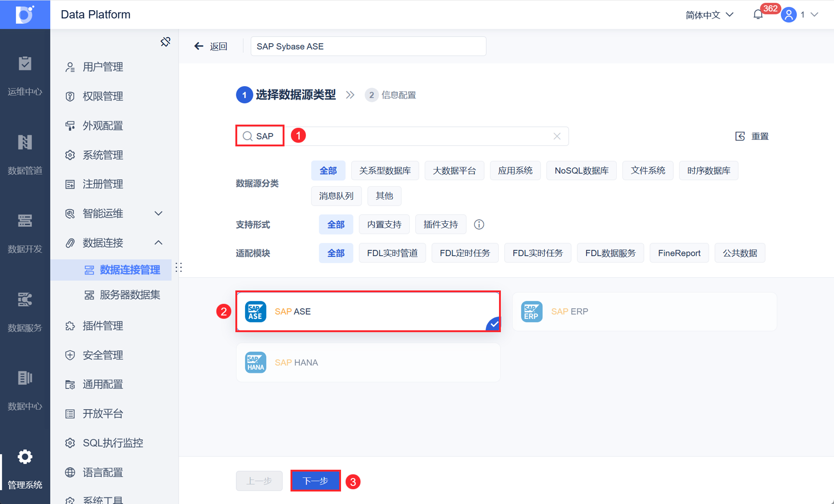Filter module by FineReport
Screen dimensions: 834x504
[x=679, y=253]
